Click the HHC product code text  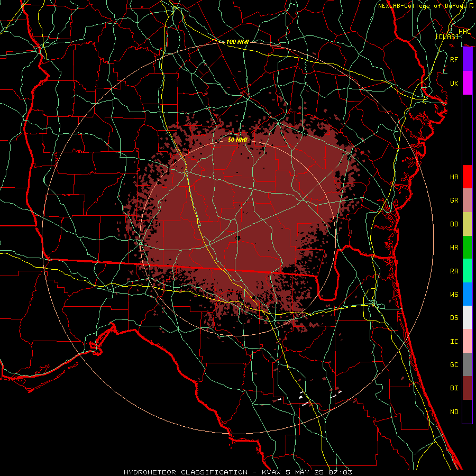pos(465,32)
